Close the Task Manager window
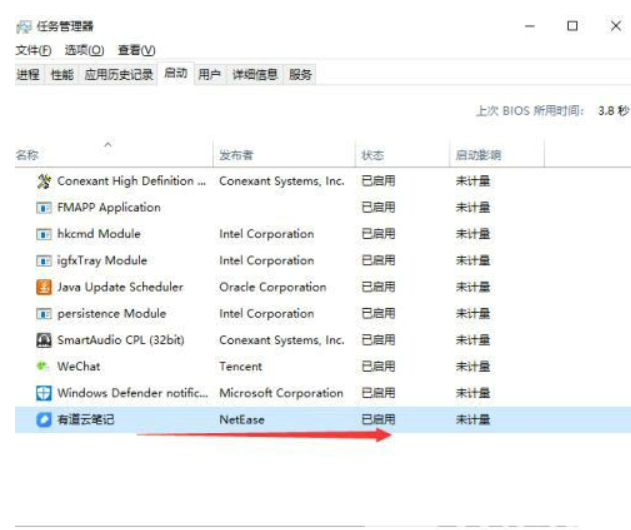 616,26
